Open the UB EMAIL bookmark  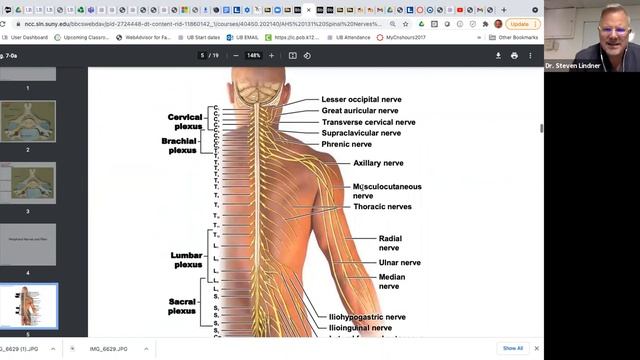click(242, 37)
